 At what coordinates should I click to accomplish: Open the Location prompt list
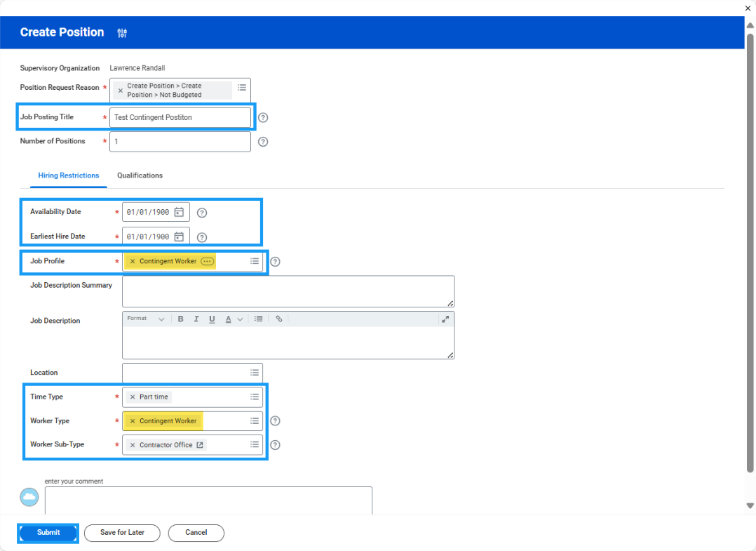[x=255, y=373]
